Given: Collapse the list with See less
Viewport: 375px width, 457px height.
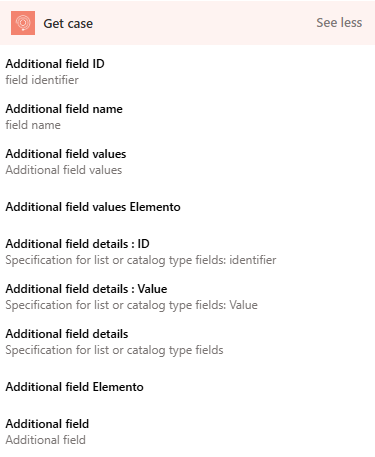Looking at the screenshot, I should pos(339,23).
